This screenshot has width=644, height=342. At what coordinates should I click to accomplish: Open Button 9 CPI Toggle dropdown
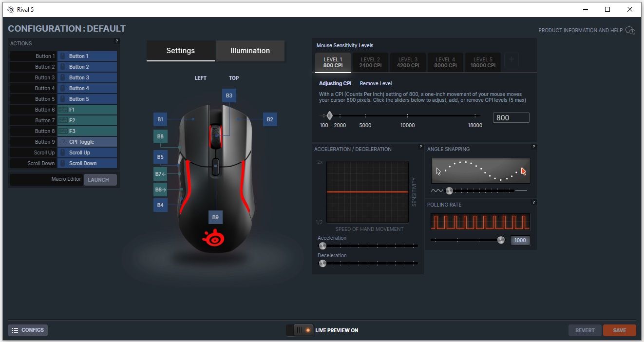pyautogui.click(x=87, y=142)
